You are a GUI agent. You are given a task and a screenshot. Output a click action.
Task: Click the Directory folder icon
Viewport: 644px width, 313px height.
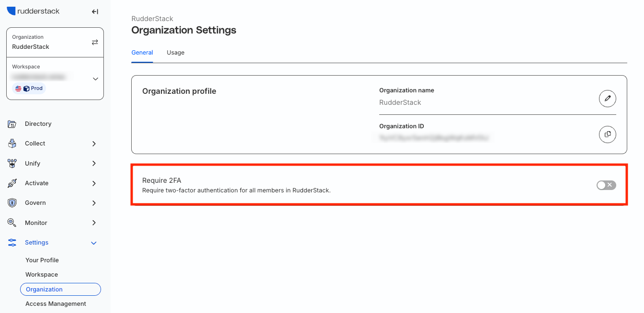12,124
